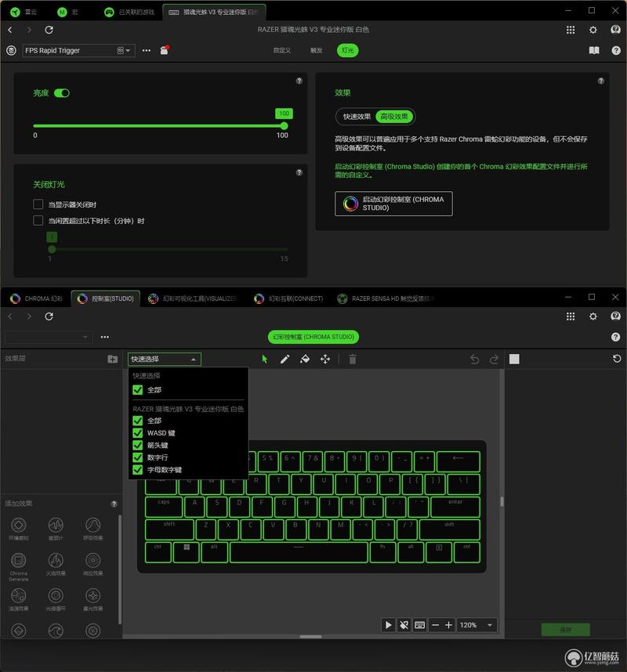Show brightness panel help tooltip
Screen dimensions: 627x672
coord(299,81)
